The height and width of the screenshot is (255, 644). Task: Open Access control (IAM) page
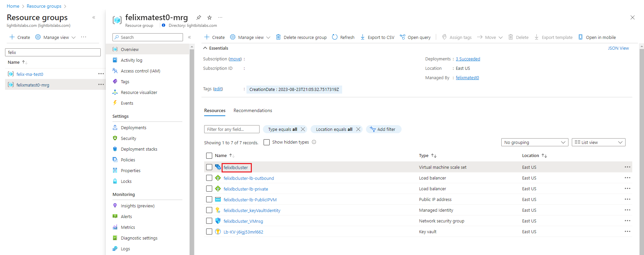[140, 71]
